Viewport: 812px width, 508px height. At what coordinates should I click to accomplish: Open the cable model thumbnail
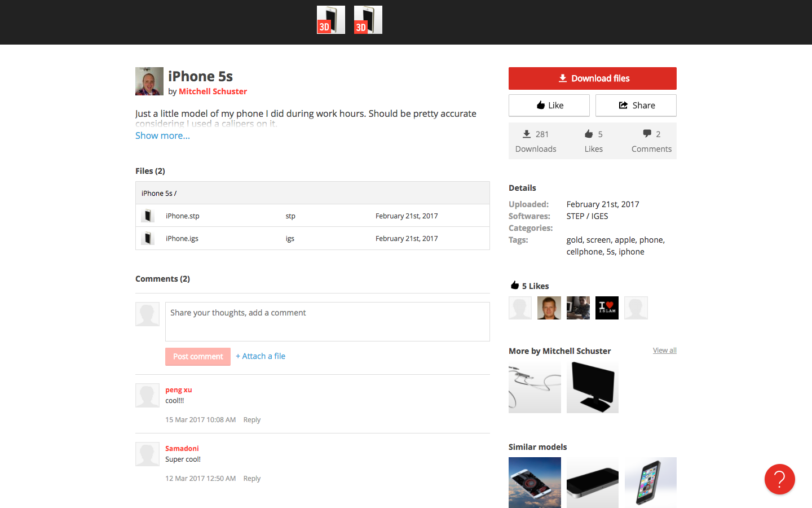pos(535,387)
